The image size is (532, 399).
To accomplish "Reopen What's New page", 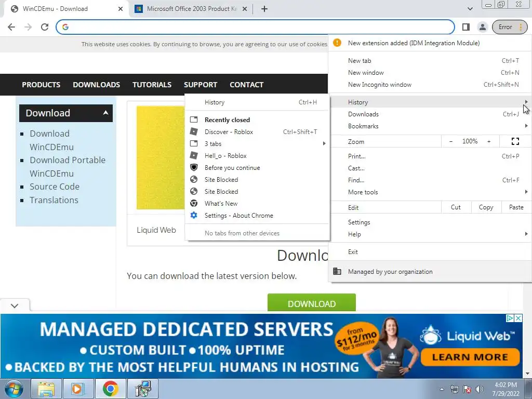I will tap(257, 204).
